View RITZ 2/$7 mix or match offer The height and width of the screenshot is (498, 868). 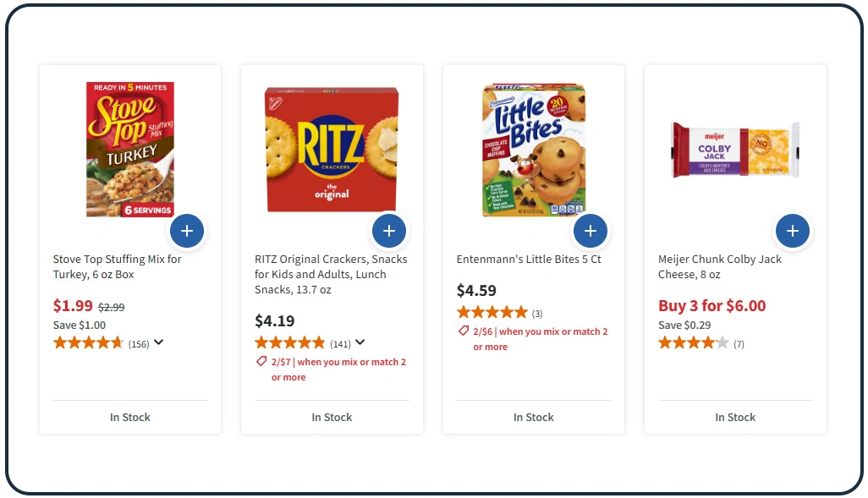tap(338, 369)
